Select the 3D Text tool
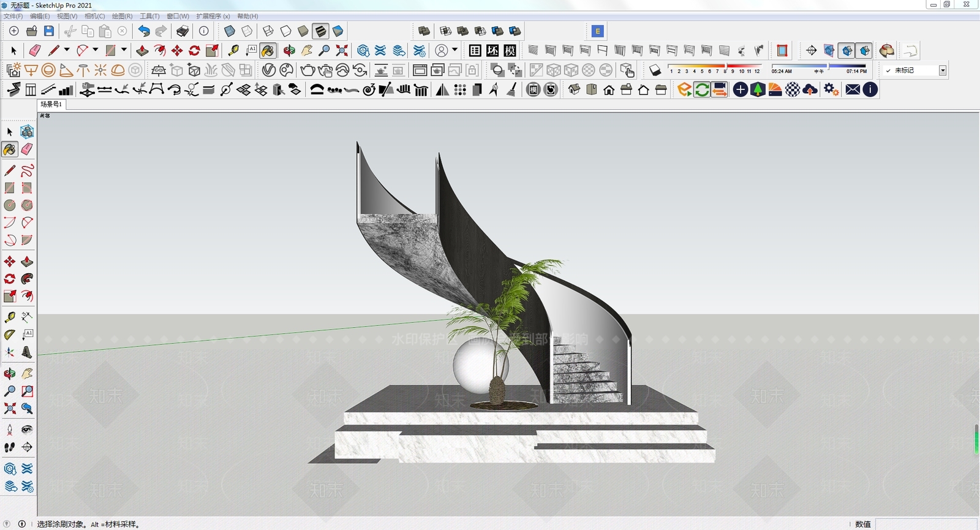980x530 pixels. tap(27, 352)
